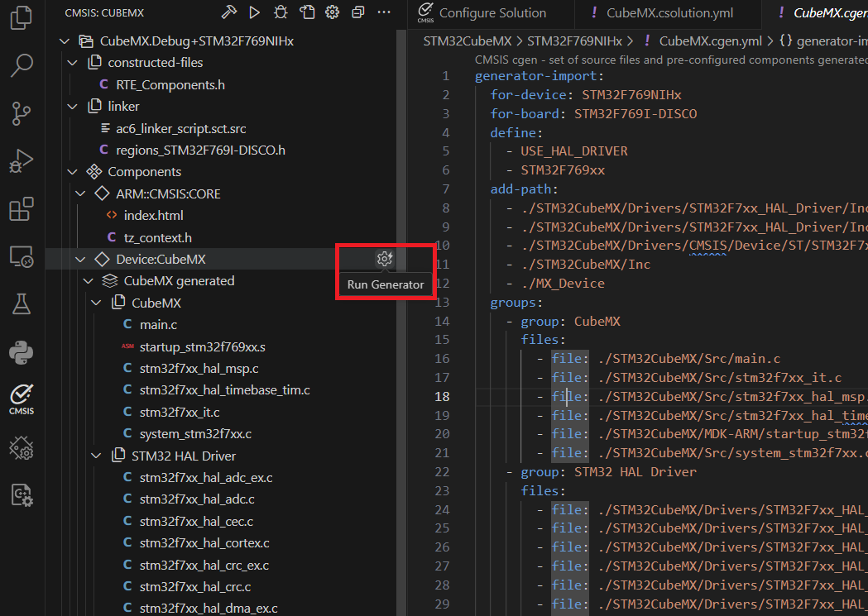Collapse the constructed-files folder
868x616 pixels.
tap(73, 63)
